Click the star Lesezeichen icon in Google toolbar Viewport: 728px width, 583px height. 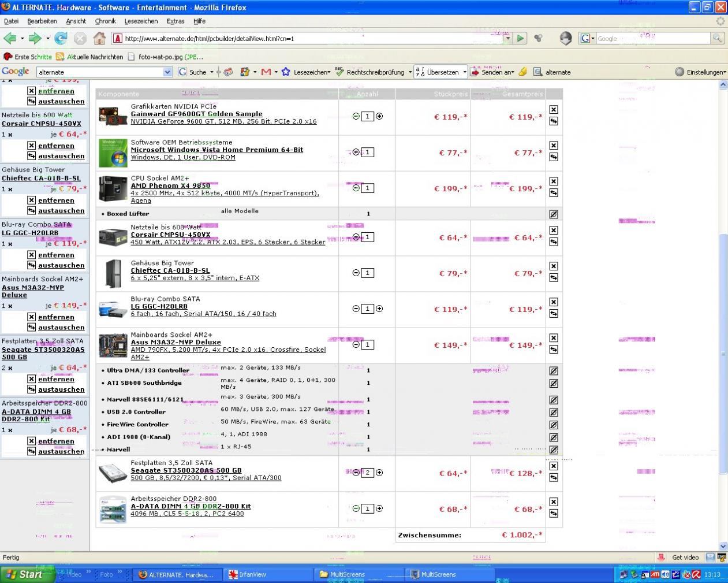(x=285, y=72)
